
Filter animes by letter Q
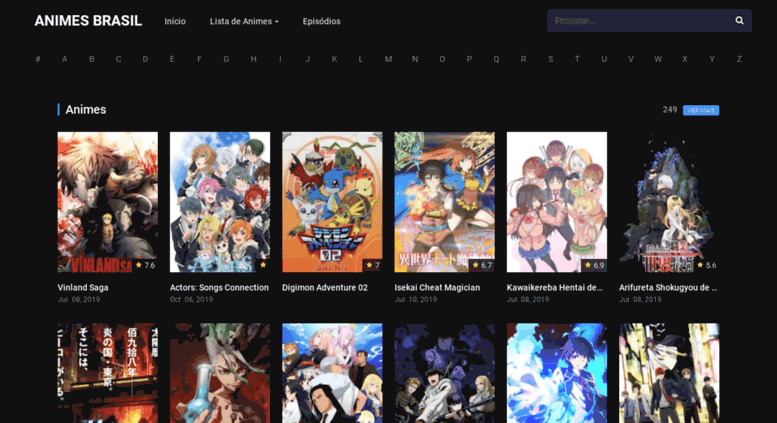[x=496, y=59]
